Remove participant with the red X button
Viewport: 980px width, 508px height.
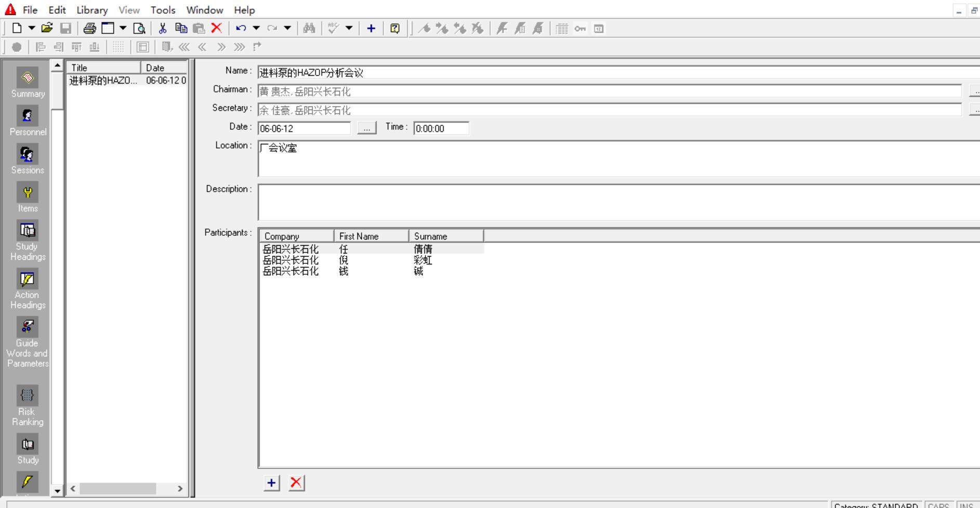(296, 483)
